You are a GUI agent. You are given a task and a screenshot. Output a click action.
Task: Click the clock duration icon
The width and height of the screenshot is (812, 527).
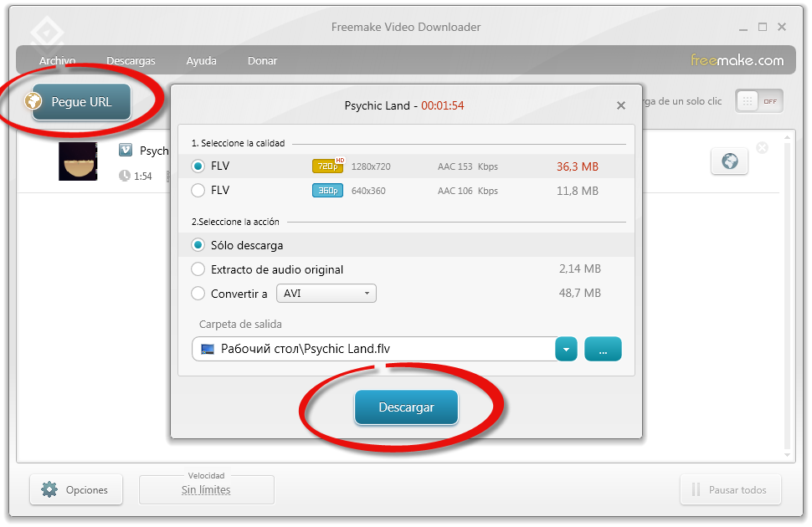click(124, 176)
